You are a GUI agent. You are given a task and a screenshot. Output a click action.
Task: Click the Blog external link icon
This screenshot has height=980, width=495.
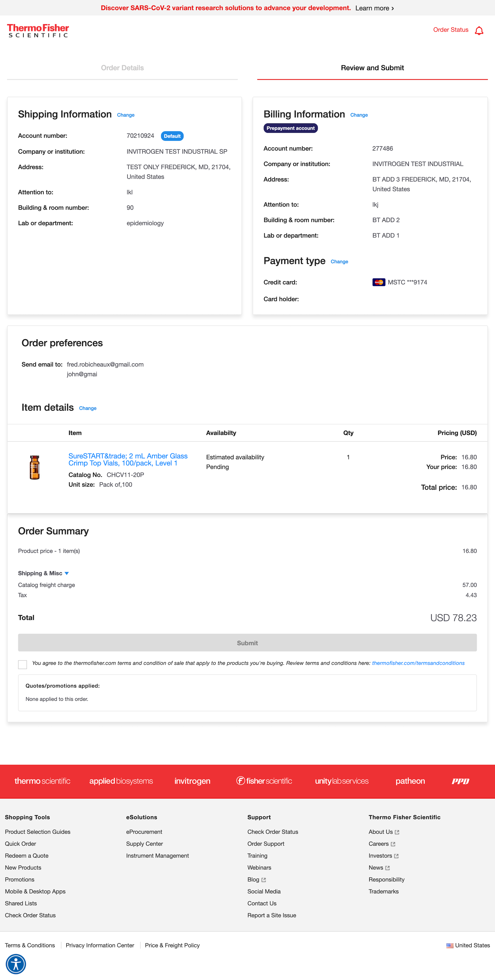pyautogui.click(x=264, y=880)
